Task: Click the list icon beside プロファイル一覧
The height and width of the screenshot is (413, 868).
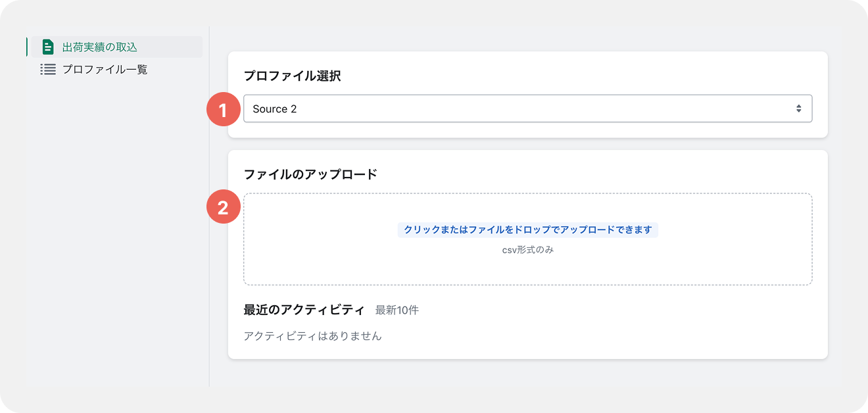Action: 48,69
